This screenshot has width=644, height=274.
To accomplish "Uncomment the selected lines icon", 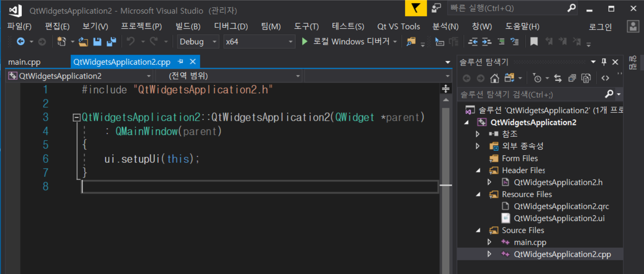I will click(515, 42).
